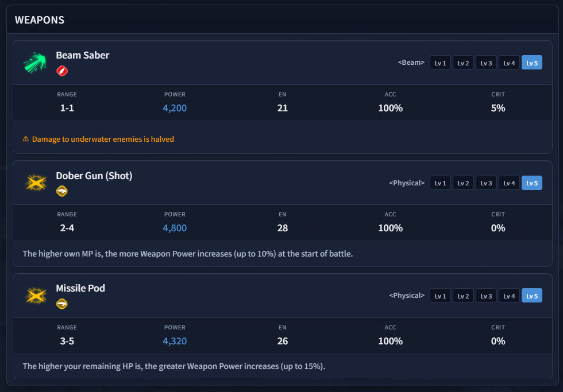The width and height of the screenshot is (563, 392).
Task: Choose Lv 4 for Missile Pod
Action: click(509, 296)
